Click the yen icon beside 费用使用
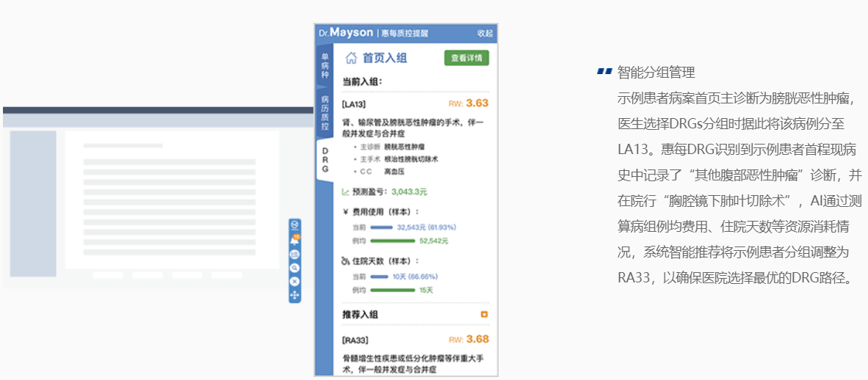The width and height of the screenshot is (868, 380). coord(345,212)
